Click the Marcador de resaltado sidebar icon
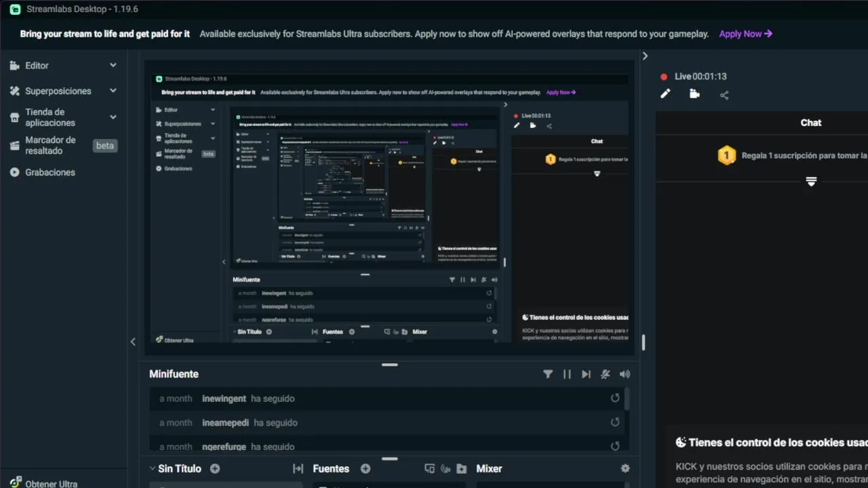 point(14,145)
